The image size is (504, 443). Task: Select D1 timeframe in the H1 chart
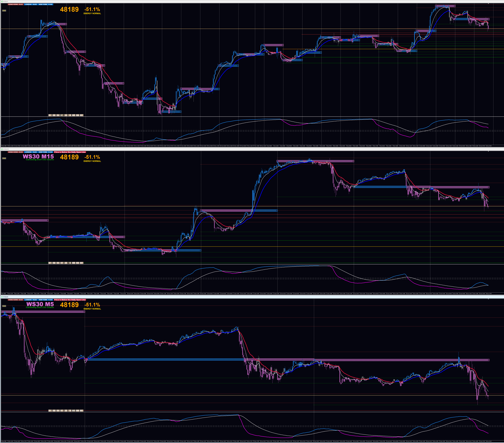pos(50,115)
